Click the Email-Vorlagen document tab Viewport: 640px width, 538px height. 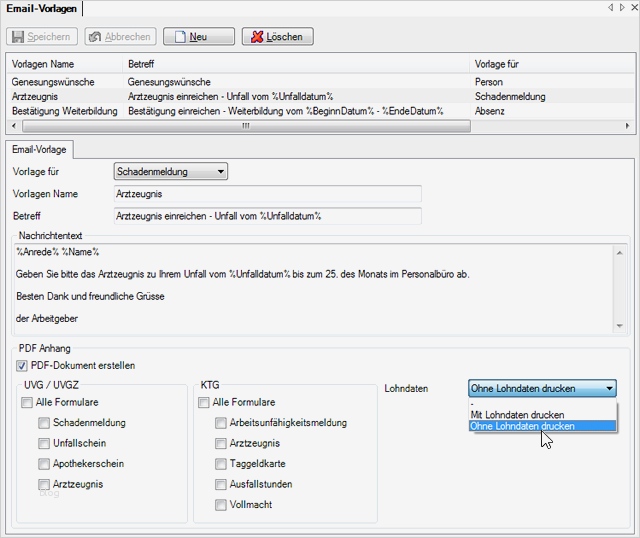(42, 9)
